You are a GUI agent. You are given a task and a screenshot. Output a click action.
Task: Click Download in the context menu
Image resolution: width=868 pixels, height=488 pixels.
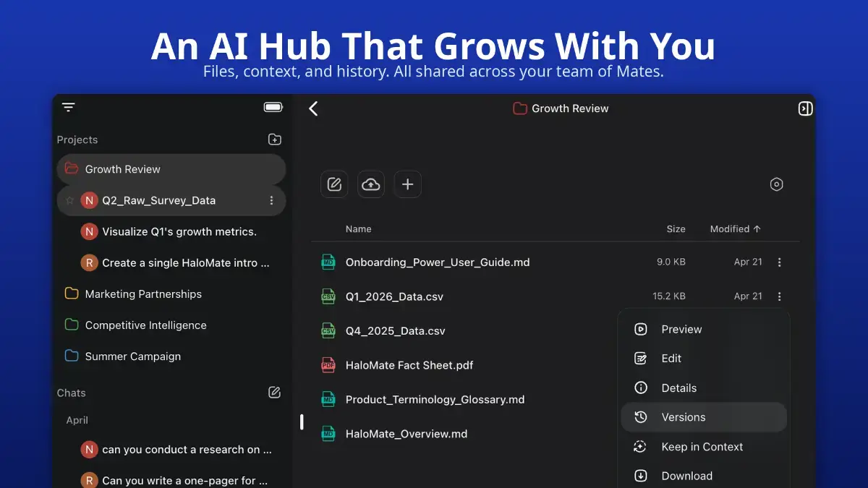pos(704,476)
